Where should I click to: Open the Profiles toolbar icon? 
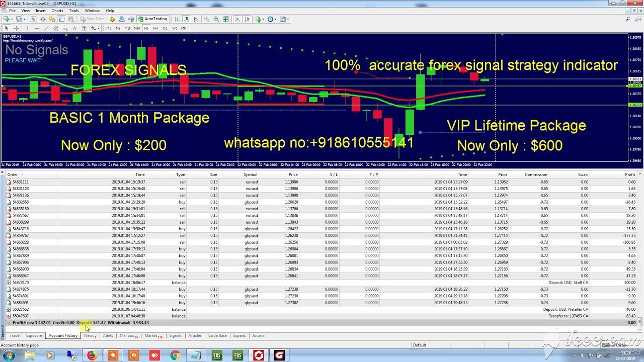point(20,19)
